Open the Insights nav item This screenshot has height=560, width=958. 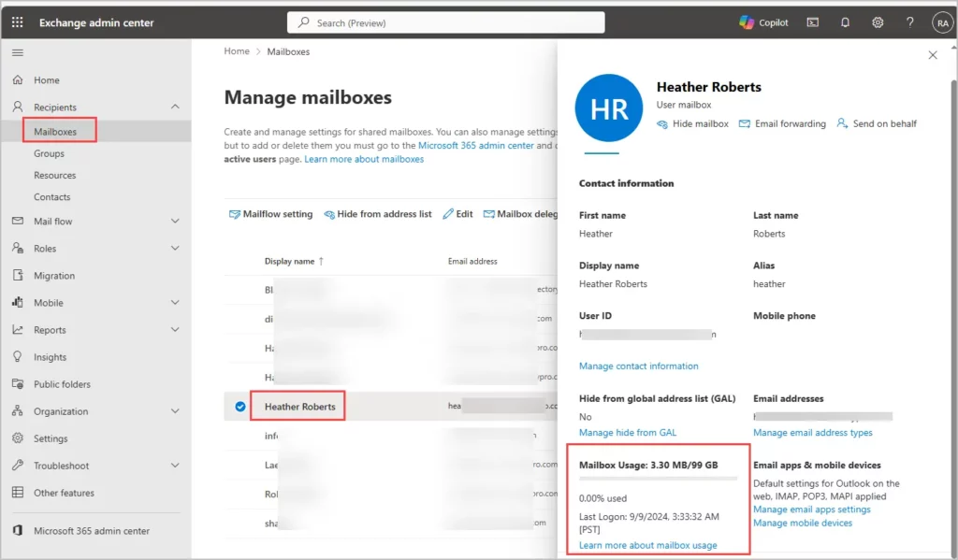click(x=51, y=357)
